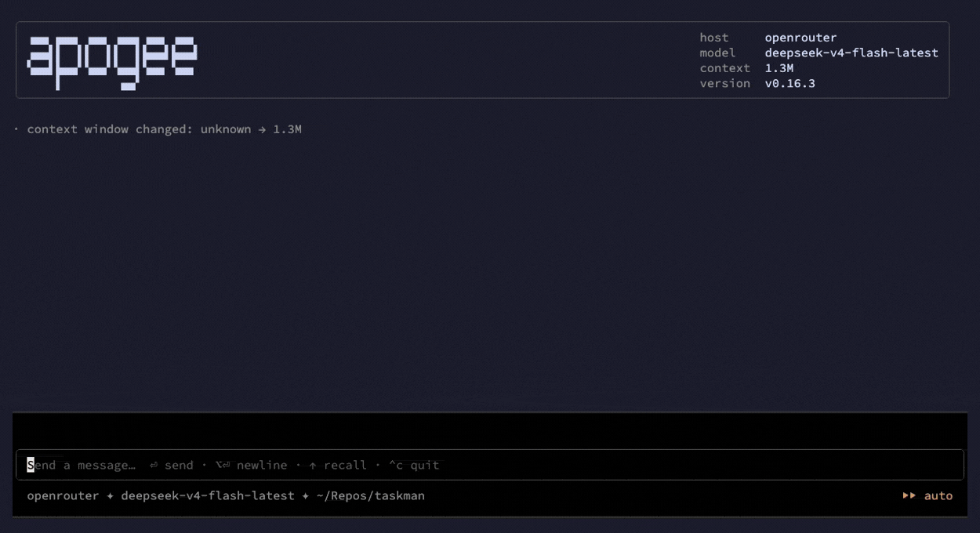Click 'deepseek-v4-flash-latest' in the bottom status line
The width and height of the screenshot is (980, 533).
(x=208, y=495)
